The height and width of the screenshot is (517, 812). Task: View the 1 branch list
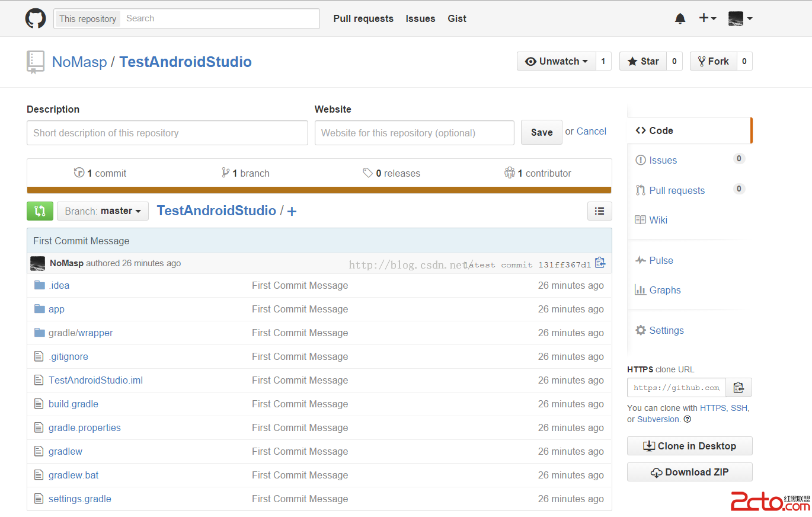point(245,173)
